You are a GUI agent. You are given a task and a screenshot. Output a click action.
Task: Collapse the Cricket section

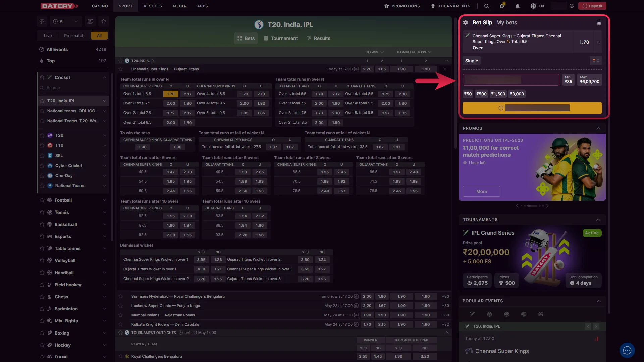[x=105, y=77]
